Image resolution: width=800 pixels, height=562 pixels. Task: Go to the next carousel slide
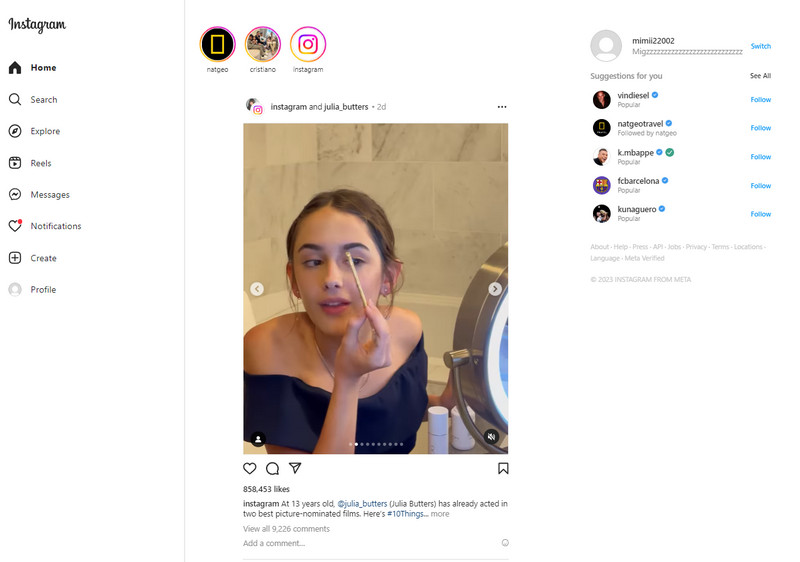494,289
